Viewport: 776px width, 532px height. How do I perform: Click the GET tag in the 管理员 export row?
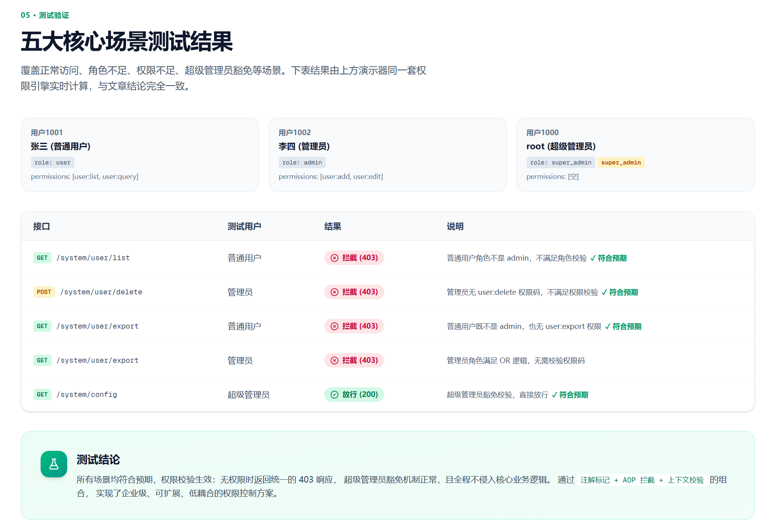click(x=42, y=360)
